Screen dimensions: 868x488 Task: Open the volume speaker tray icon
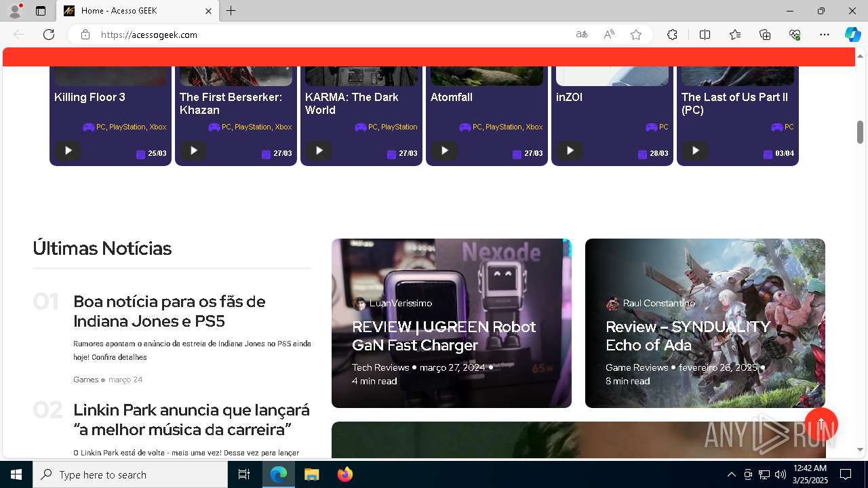[x=780, y=474]
